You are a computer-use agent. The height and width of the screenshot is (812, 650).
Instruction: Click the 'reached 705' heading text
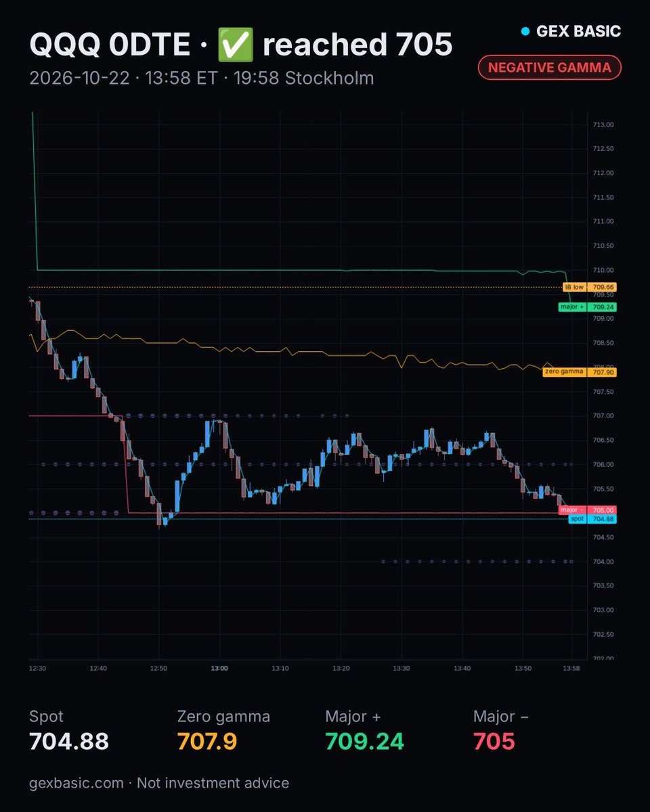[357, 45]
